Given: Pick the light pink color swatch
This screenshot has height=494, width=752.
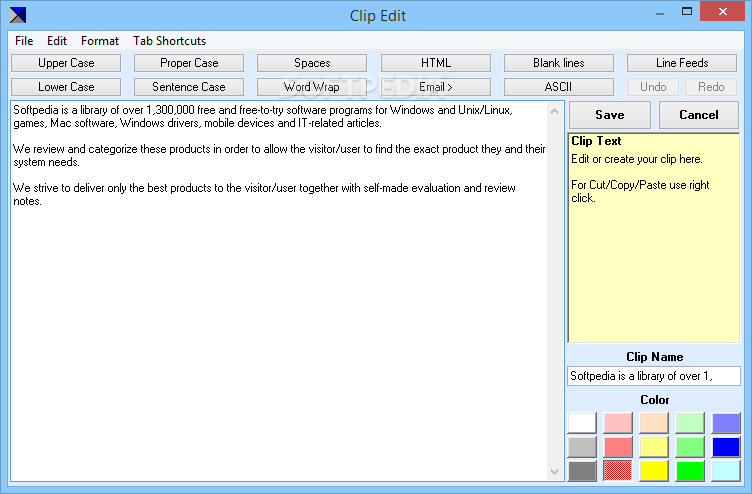Looking at the screenshot, I should coord(618,423).
